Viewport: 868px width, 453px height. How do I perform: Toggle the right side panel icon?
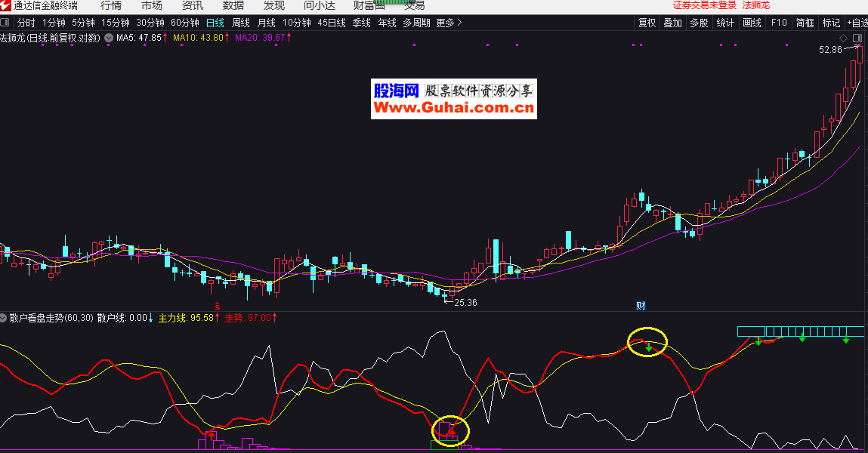pos(857,38)
